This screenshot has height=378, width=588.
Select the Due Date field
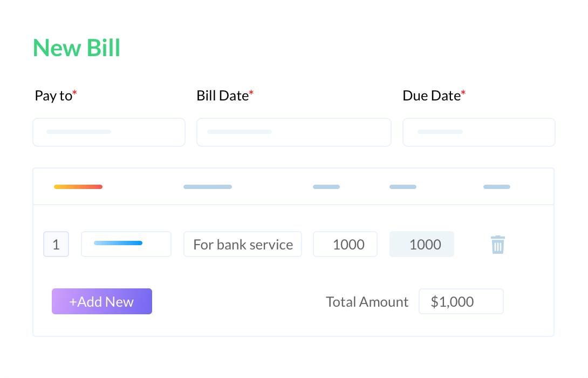(x=478, y=132)
